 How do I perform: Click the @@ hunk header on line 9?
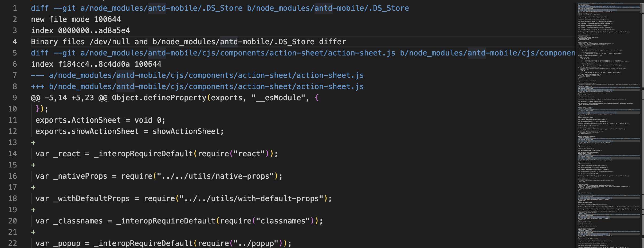67,98
